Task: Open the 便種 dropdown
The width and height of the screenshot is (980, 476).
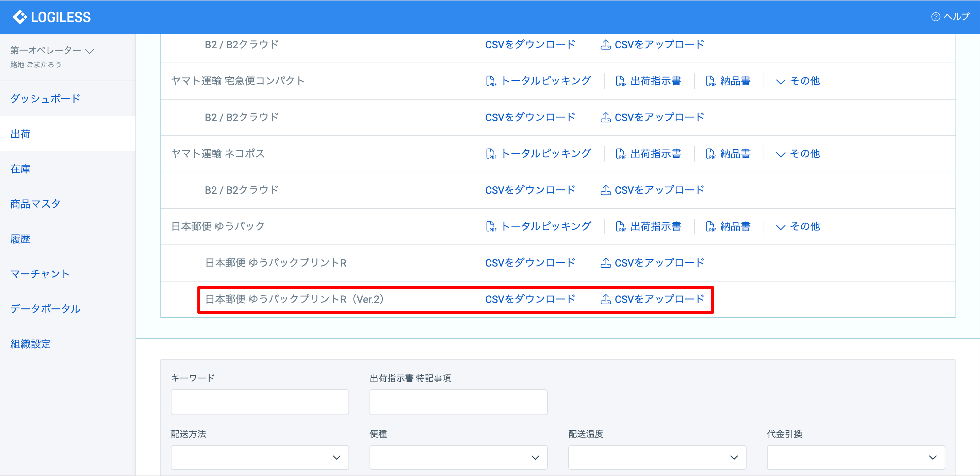Action: tap(458, 457)
